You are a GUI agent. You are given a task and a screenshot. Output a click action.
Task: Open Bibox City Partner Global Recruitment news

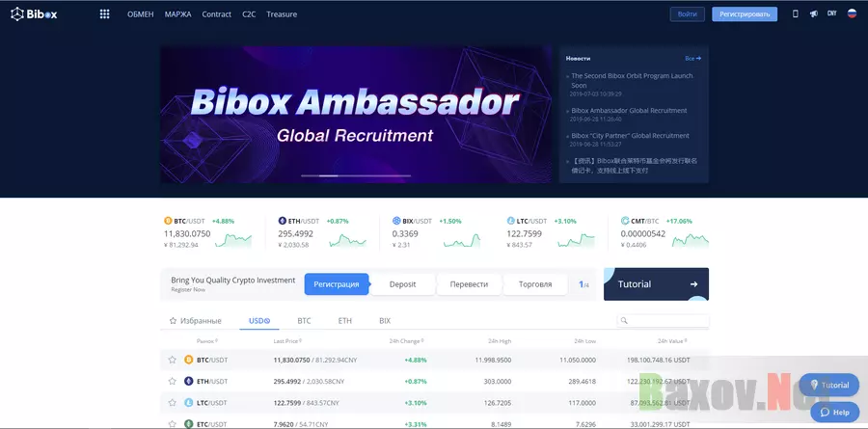630,136
